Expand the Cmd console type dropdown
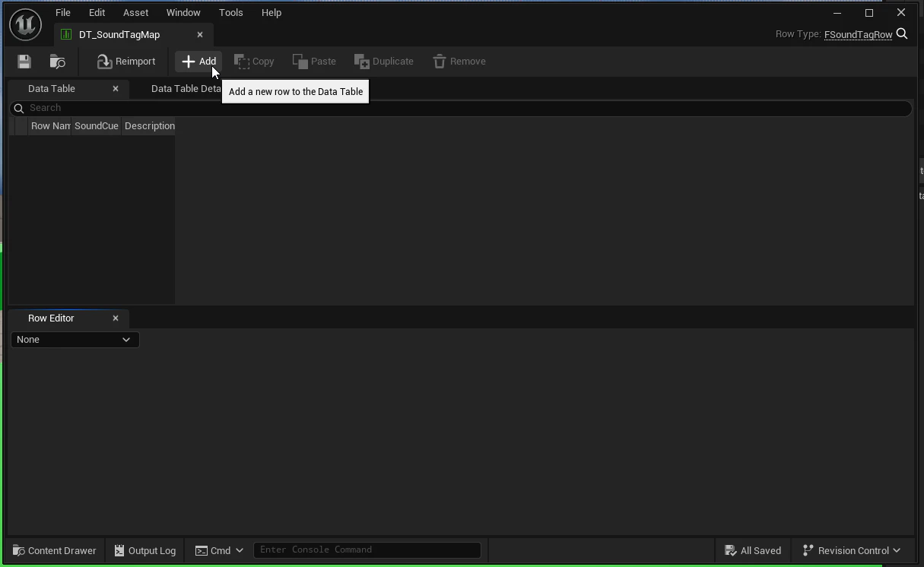The height and width of the screenshot is (567, 924). (x=219, y=551)
